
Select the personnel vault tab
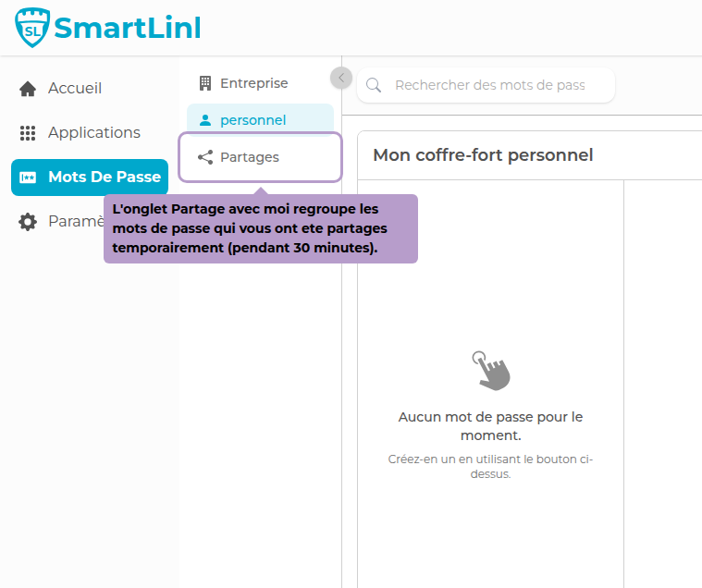(x=252, y=120)
